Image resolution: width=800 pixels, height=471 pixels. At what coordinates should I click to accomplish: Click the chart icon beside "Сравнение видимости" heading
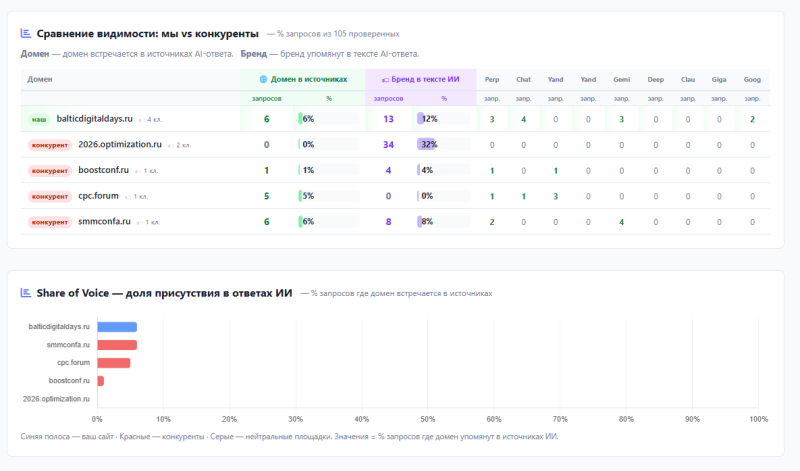(x=26, y=34)
